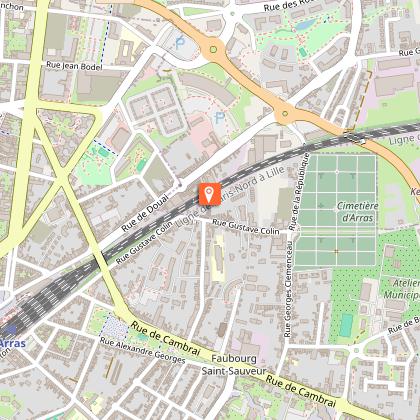The height and width of the screenshot is (420, 420).
Task: Click the blue Arras train station label
Action: click(13, 343)
